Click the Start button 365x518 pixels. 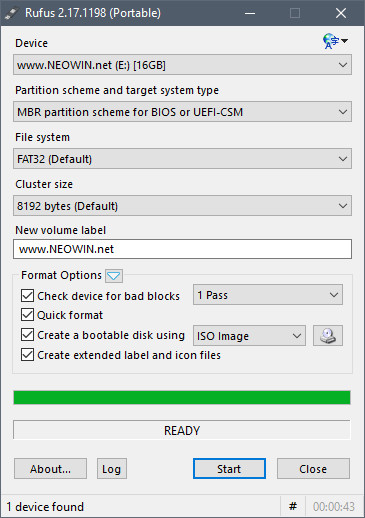coord(229,469)
